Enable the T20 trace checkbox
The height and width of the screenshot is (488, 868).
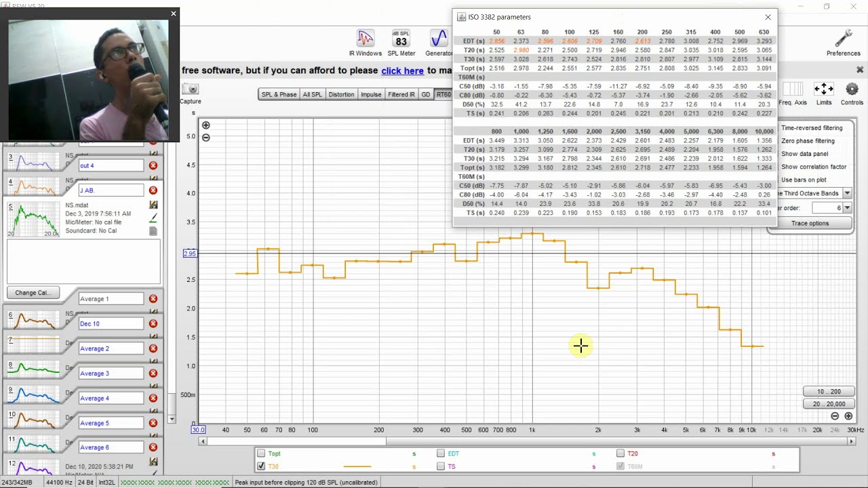click(620, 453)
